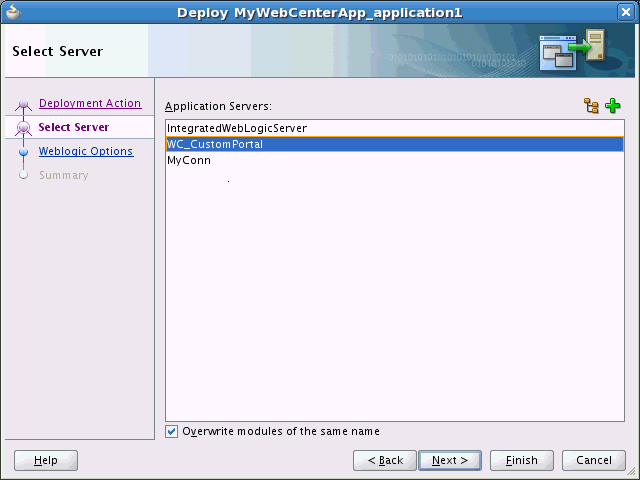Click the Weblogic Options step bullet icon

click(x=24, y=151)
